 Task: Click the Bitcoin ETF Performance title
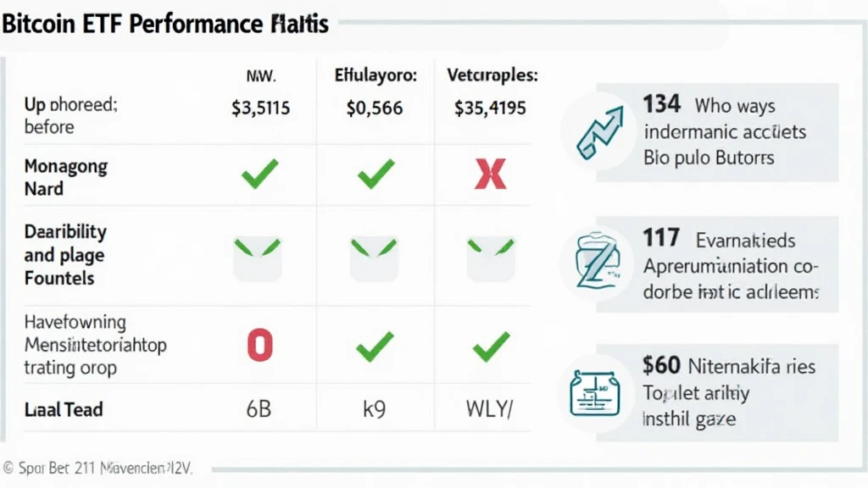click(164, 23)
